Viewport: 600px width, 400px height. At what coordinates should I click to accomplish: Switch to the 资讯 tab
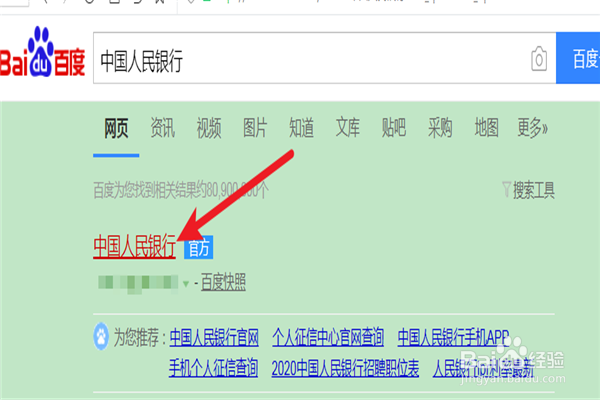(163, 128)
